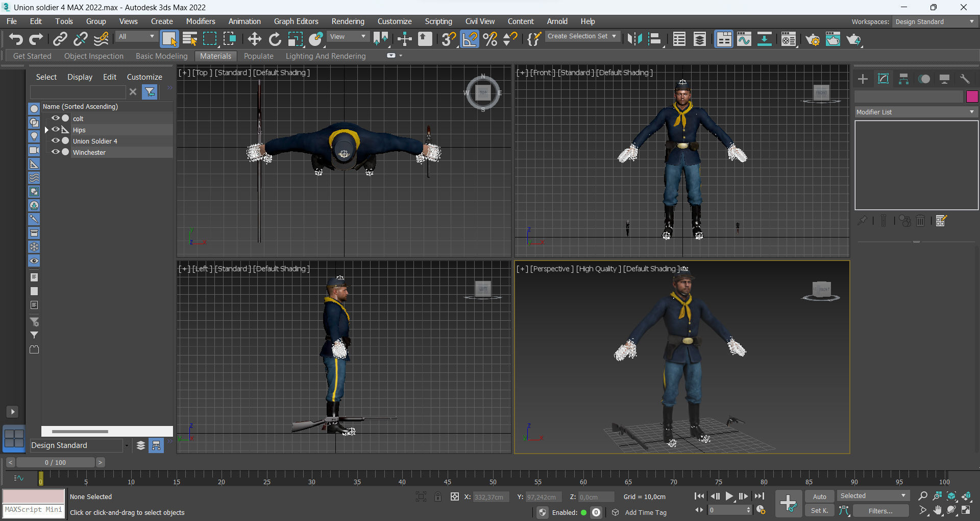Open the Utilities wrench panel tab
Screen dimensions: 980x521
965,79
